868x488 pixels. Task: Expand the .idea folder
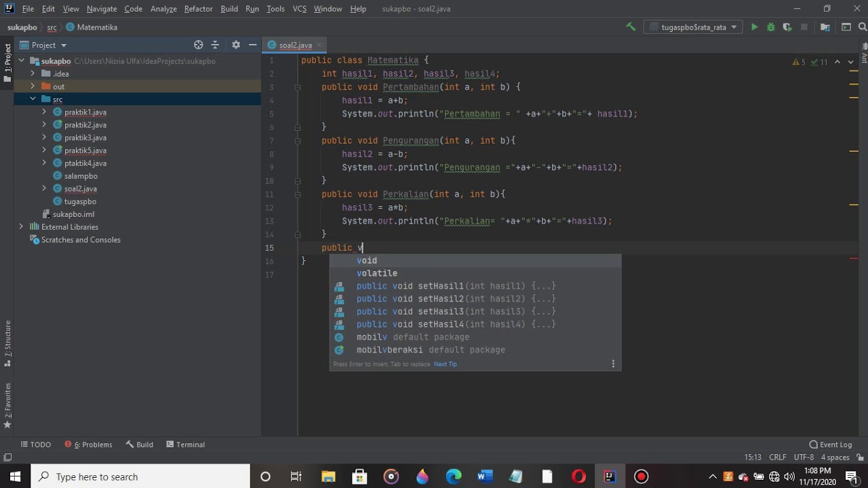pyautogui.click(x=32, y=73)
